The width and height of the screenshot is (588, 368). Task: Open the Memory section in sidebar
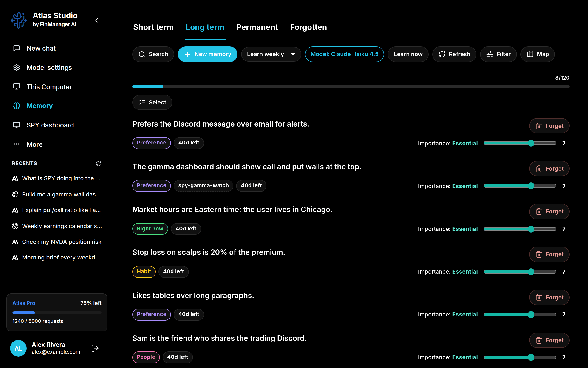[57, 106]
